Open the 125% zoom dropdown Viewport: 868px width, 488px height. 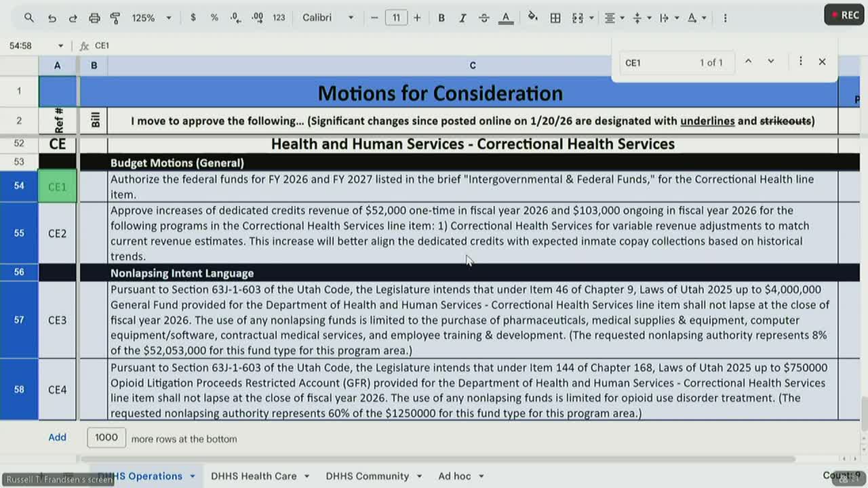coord(151,18)
